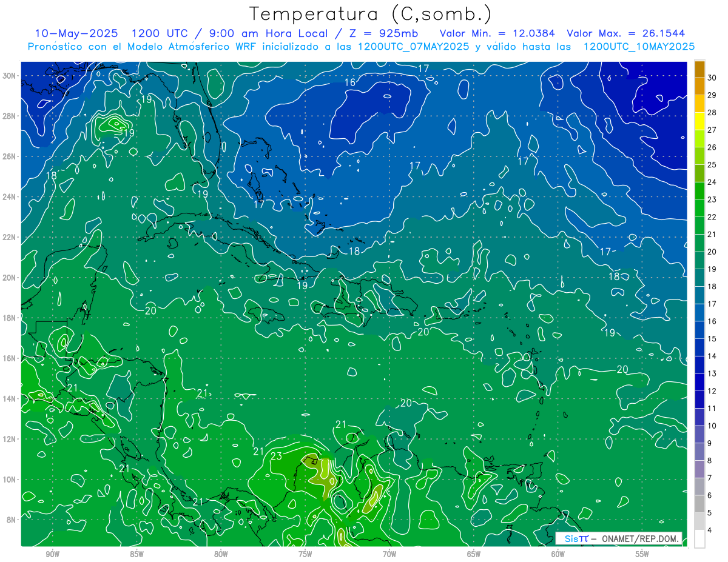The height and width of the screenshot is (562, 728).
Task: Click the '6' label on the color scale
Action: [710, 495]
